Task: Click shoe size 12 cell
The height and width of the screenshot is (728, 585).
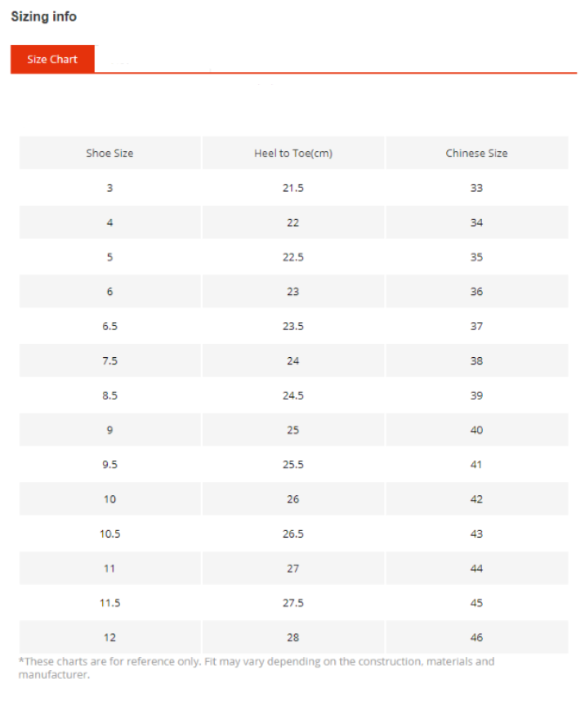Action: tap(110, 637)
